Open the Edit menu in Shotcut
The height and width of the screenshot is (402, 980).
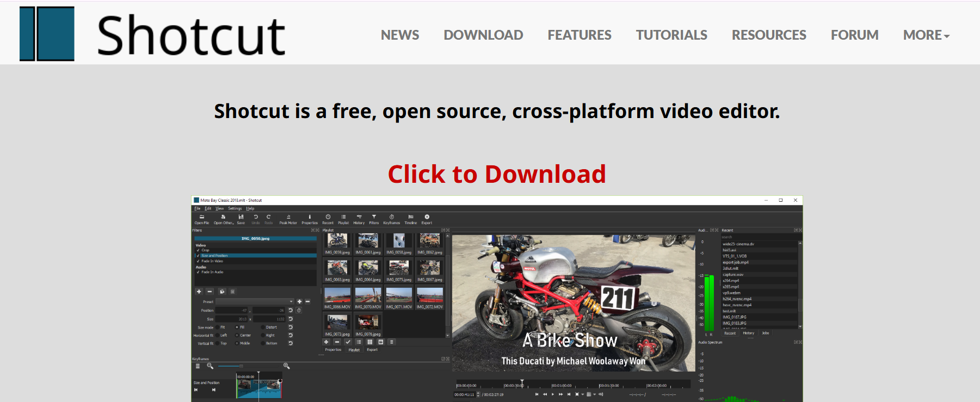(208, 208)
